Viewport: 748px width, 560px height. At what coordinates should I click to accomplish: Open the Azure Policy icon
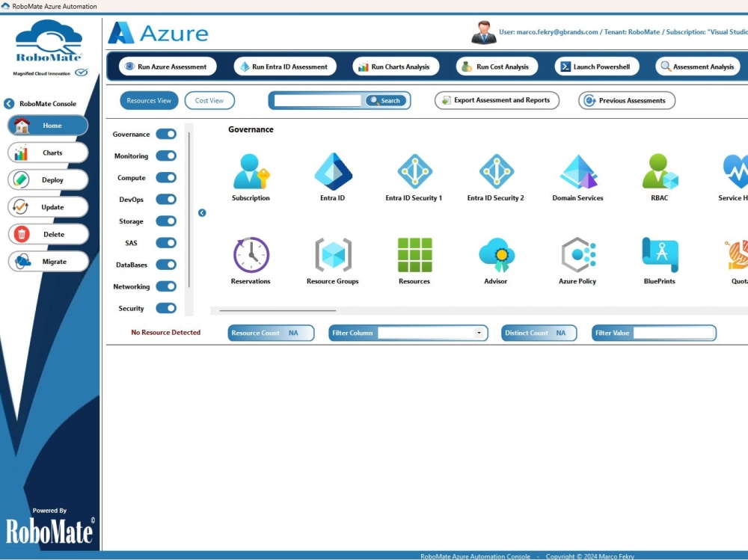pyautogui.click(x=578, y=255)
